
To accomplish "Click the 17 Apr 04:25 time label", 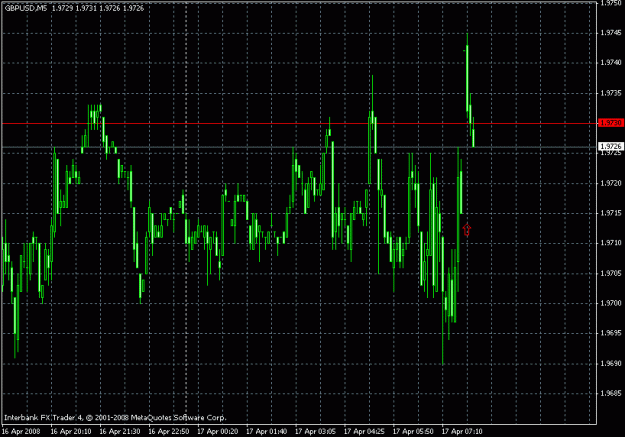I will tap(364, 431).
